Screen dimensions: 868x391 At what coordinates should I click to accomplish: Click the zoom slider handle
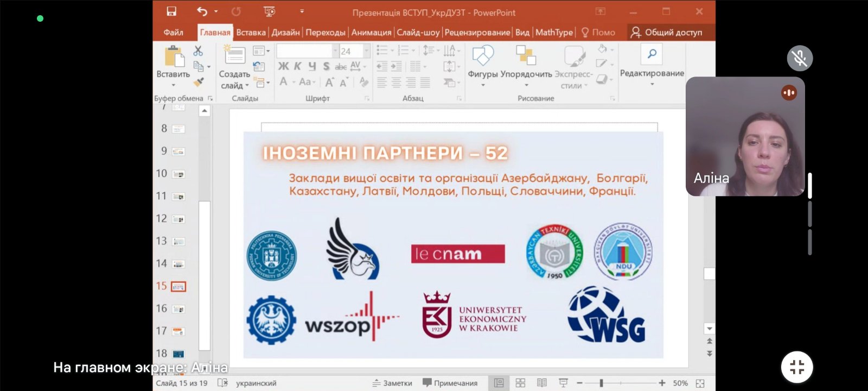coord(601,383)
